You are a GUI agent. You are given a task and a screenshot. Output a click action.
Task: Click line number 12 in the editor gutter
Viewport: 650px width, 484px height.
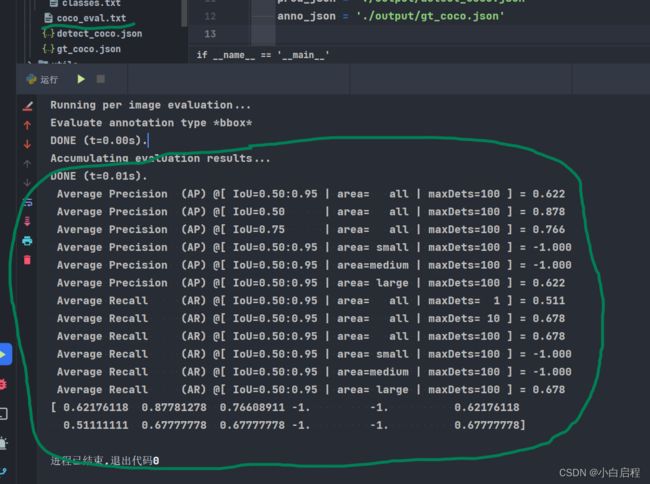click(x=210, y=16)
